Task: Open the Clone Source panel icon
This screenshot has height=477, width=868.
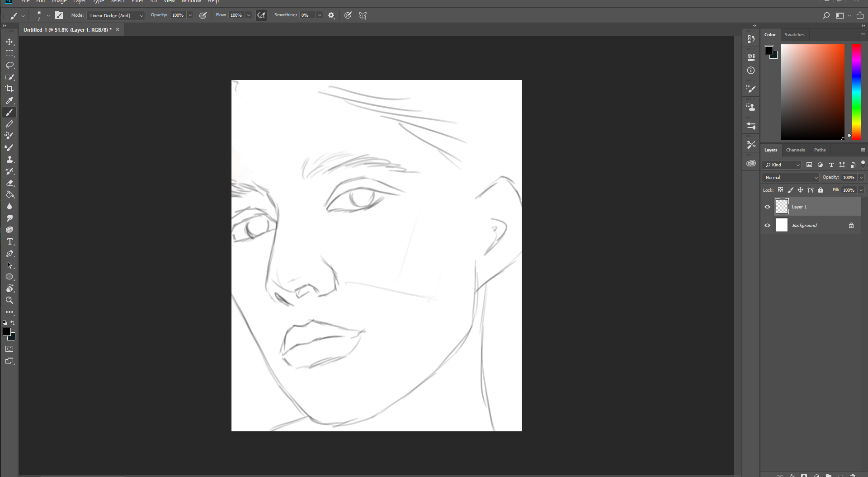Action: [x=751, y=107]
